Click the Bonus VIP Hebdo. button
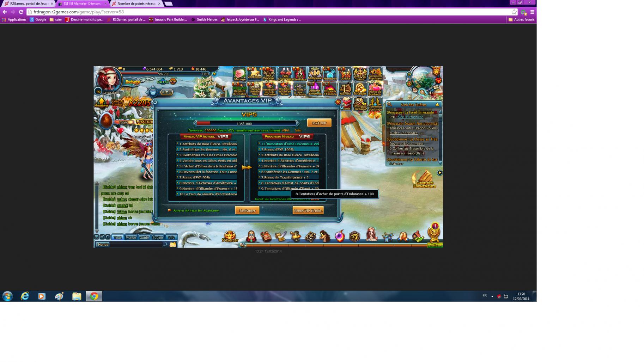This screenshot has width=644, height=362. click(x=308, y=211)
